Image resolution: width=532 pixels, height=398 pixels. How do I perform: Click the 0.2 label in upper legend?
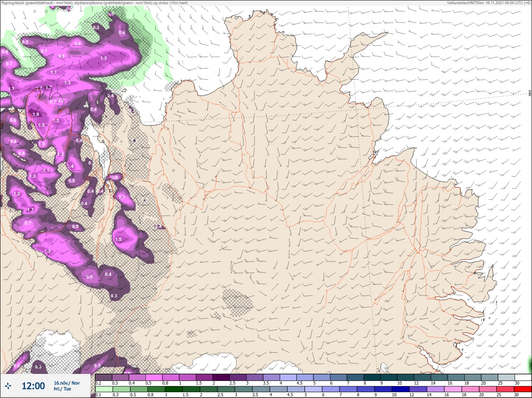[98, 383]
